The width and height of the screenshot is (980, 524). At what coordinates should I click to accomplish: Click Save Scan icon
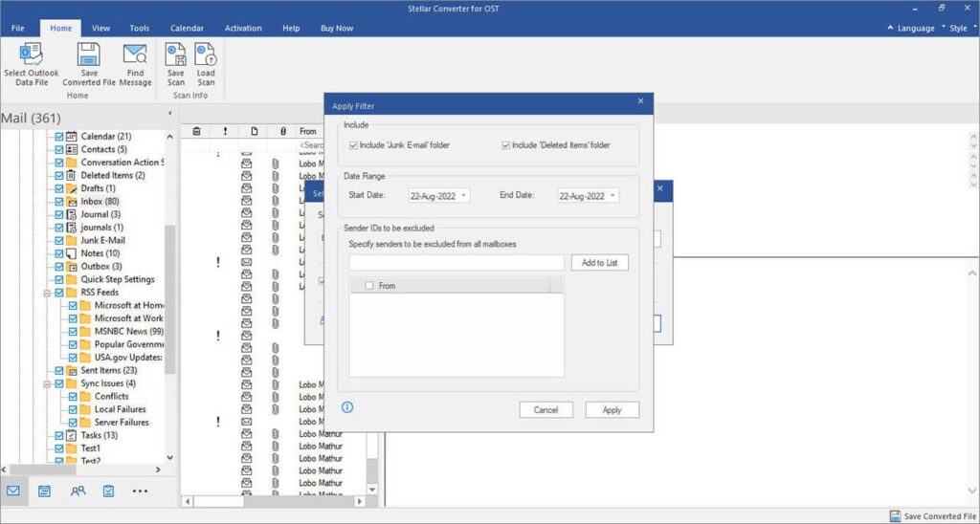[x=176, y=55]
